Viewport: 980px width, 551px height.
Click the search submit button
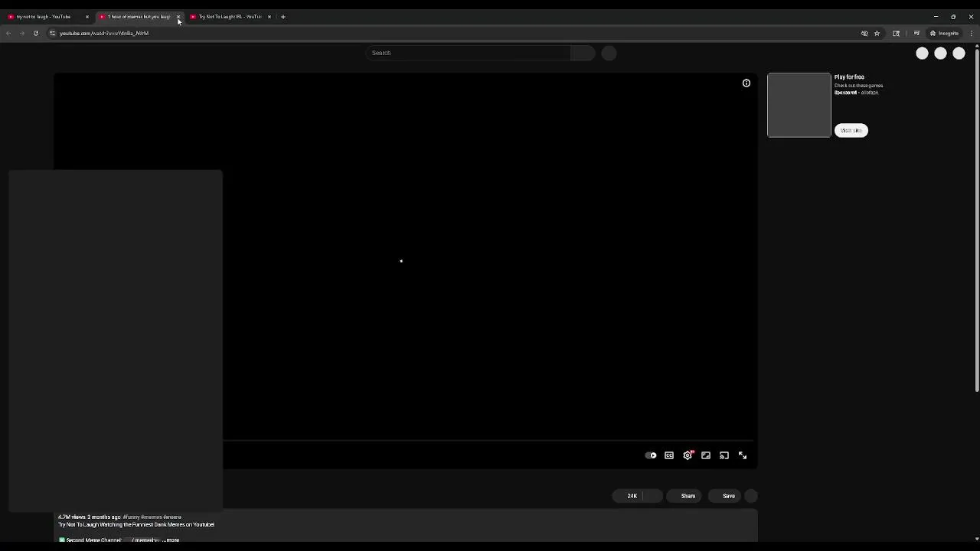click(583, 53)
